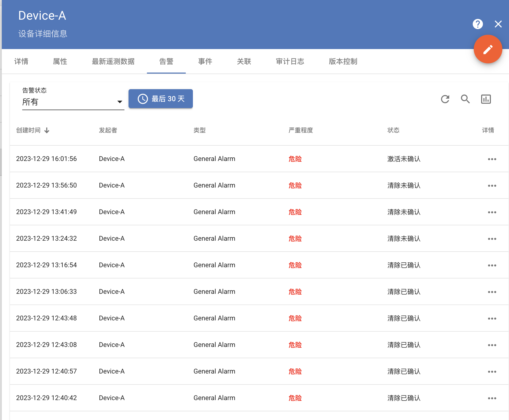The image size is (509, 420).
Task: Click the search magnifier icon
Action: (x=465, y=99)
